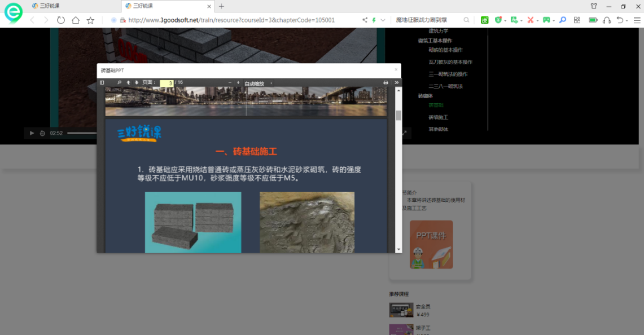Zoom out the PPT document

point(230,83)
